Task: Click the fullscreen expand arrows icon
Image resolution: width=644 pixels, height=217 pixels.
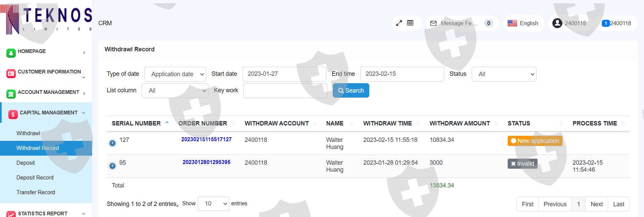Action: (399, 23)
